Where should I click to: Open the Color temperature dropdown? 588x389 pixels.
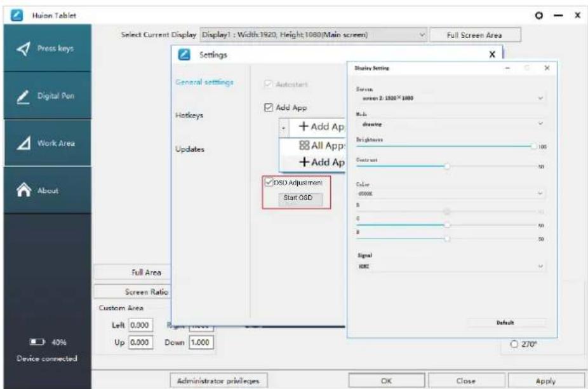pyautogui.click(x=450, y=193)
